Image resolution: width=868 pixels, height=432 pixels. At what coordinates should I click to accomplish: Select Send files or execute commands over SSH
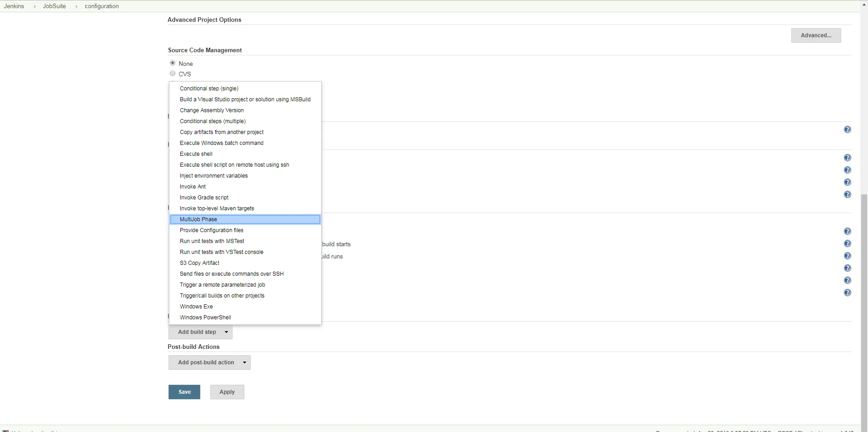click(245, 274)
